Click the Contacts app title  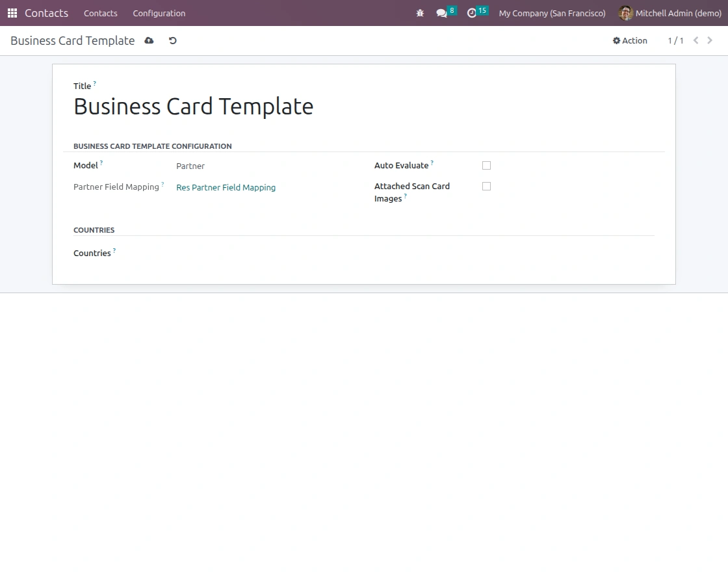tap(46, 13)
